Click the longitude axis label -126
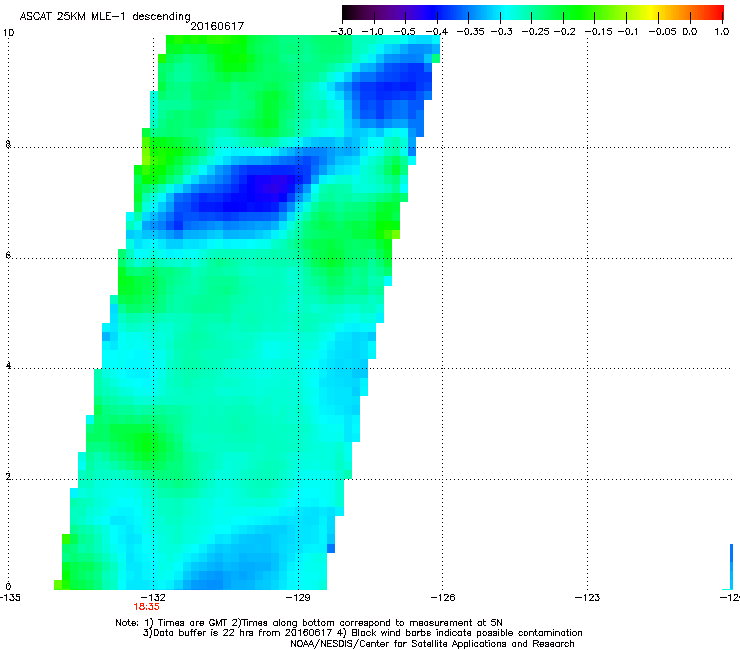This screenshot has height=650, width=740. coord(443,598)
